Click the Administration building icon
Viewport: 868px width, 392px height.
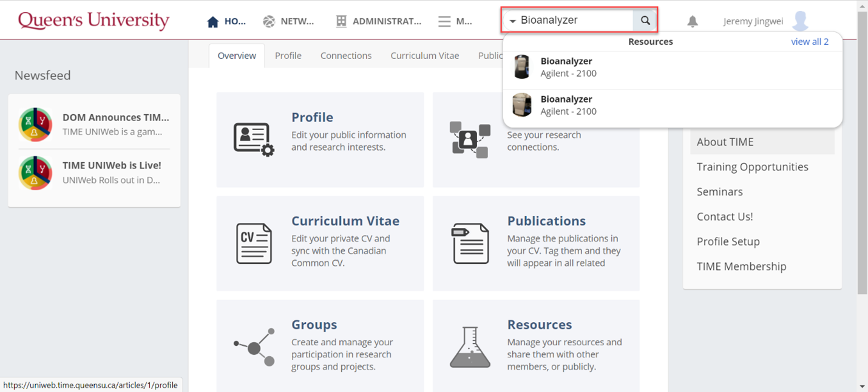click(x=341, y=22)
